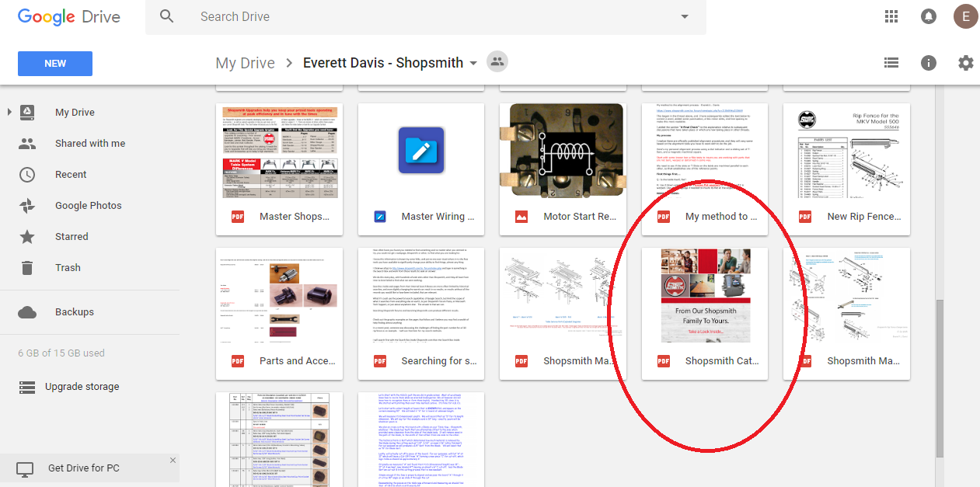Viewport: 980px width, 487px height.
Task: Open the Google apps grid icon
Action: (891, 16)
